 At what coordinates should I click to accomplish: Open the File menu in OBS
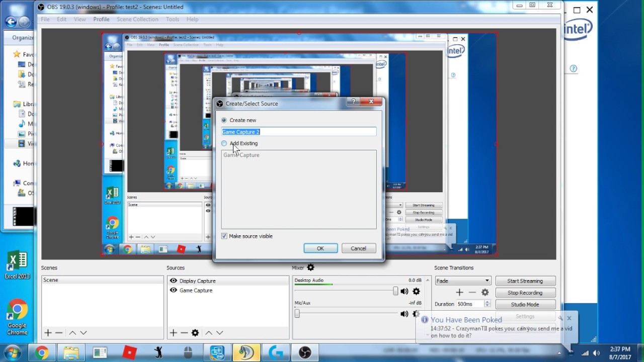(45, 19)
